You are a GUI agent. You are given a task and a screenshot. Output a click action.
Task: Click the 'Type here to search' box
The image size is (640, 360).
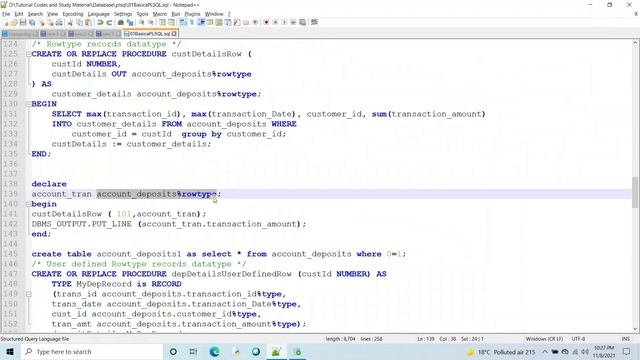92,351
